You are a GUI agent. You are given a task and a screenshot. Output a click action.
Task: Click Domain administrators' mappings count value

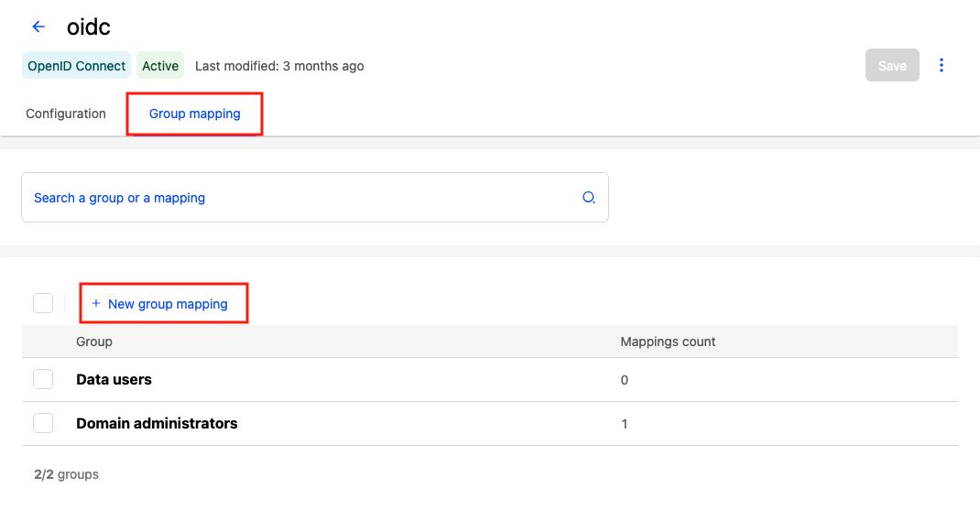(625, 424)
